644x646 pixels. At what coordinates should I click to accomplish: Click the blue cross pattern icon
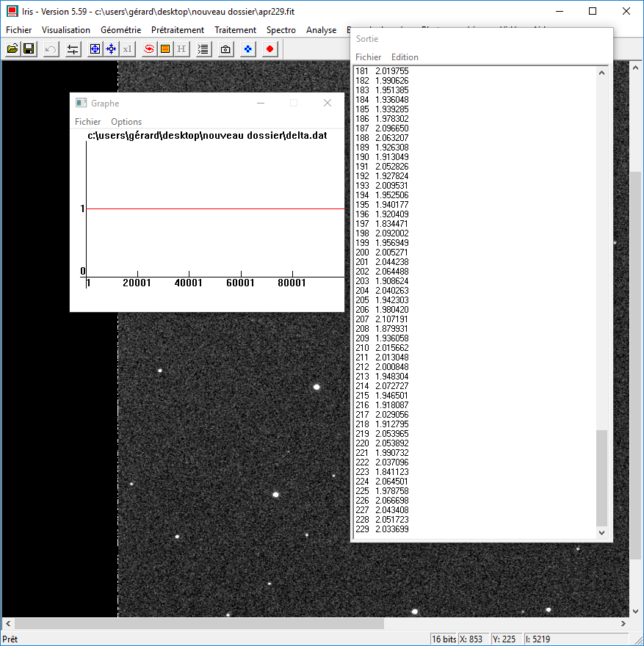coord(248,49)
